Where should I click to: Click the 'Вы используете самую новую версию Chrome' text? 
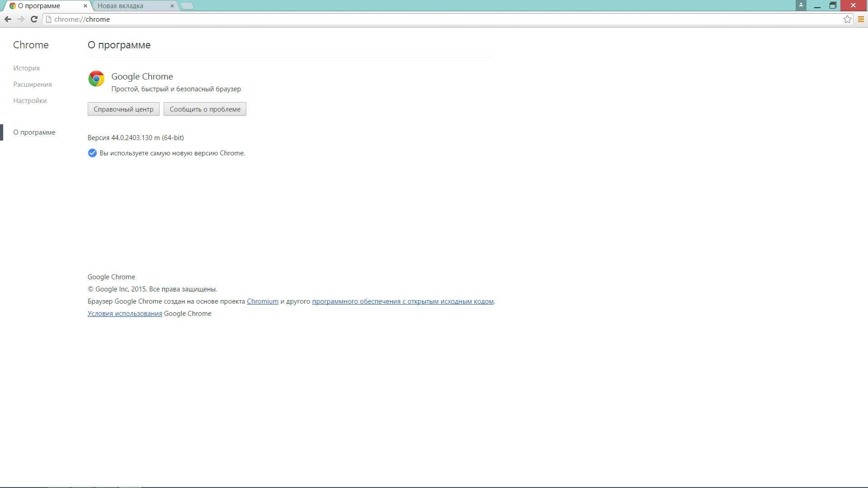[x=172, y=153]
